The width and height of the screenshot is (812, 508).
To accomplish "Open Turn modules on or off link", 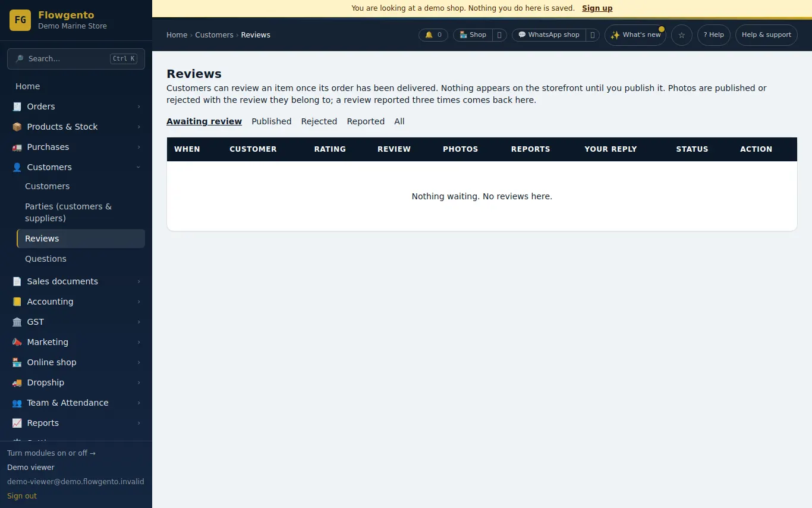I will pos(51,453).
